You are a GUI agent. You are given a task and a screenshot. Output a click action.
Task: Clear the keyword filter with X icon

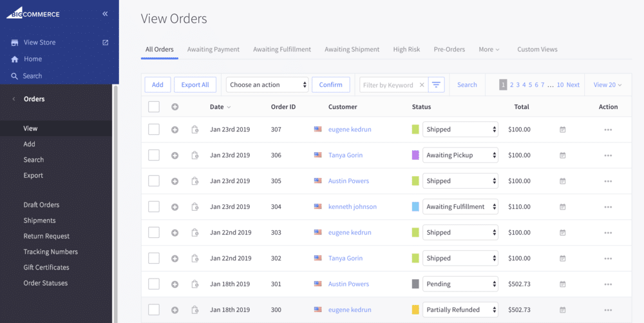422,85
